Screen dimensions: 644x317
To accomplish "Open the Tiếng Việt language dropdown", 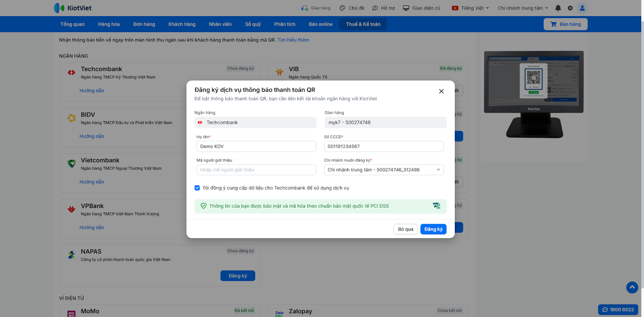I will click(x=471, y=8).
